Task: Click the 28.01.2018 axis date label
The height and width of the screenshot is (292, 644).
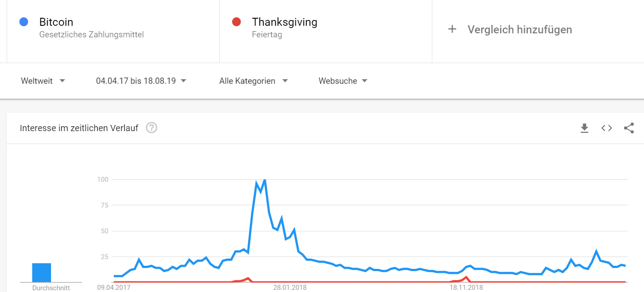Action: tap(290, 288)
